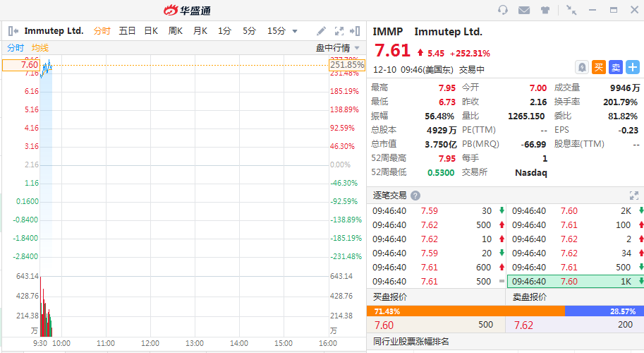Expand the chart to fullscreen
This screenshot has width=644, height=353.
339,31
